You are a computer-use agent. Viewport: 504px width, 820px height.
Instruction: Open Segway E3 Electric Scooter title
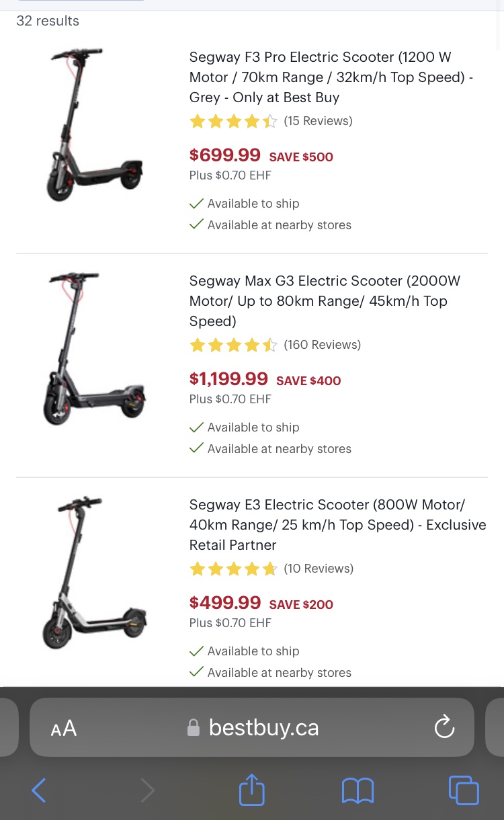[x=337, y=525]
